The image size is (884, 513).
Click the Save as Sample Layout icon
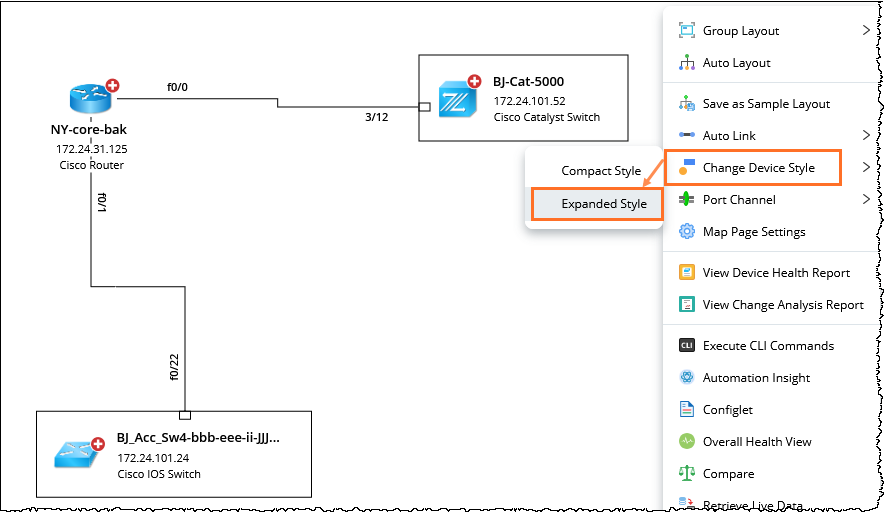[687, 104]
